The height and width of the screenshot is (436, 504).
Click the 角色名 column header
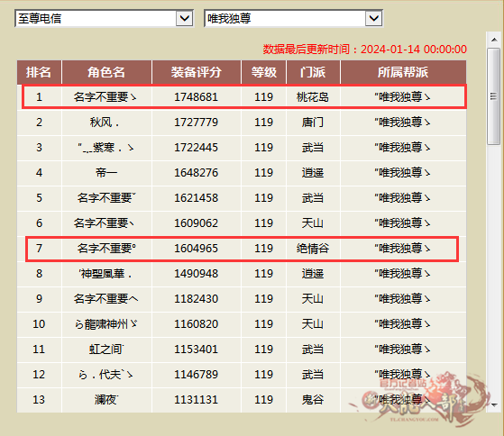(106, 72)
